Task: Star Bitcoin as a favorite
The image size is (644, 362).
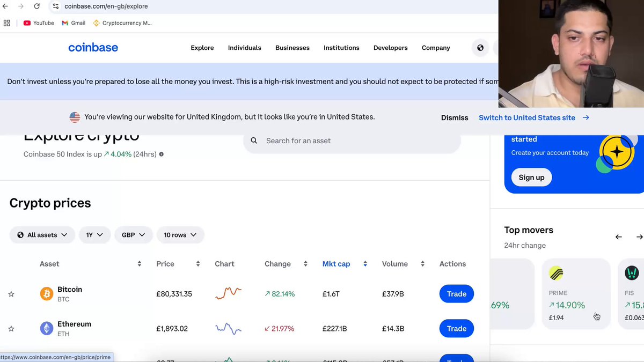Action: (x=11, y=294)
